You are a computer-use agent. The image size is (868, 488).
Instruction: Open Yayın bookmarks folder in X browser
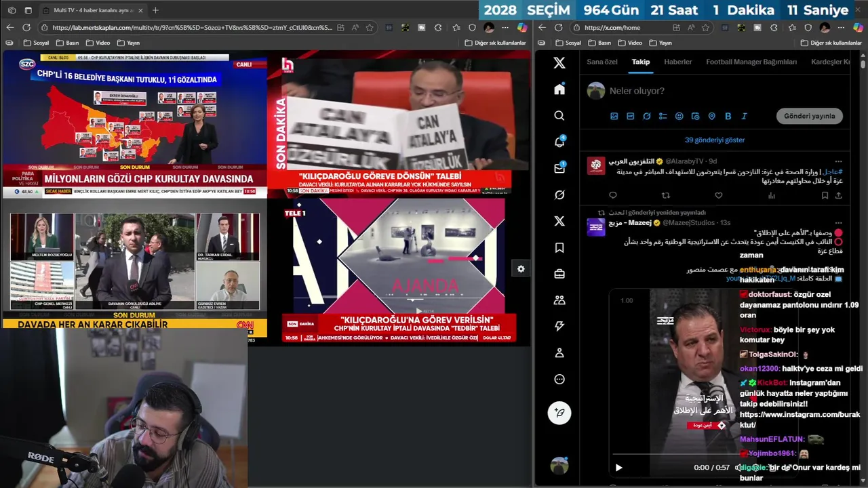(660, 43)
